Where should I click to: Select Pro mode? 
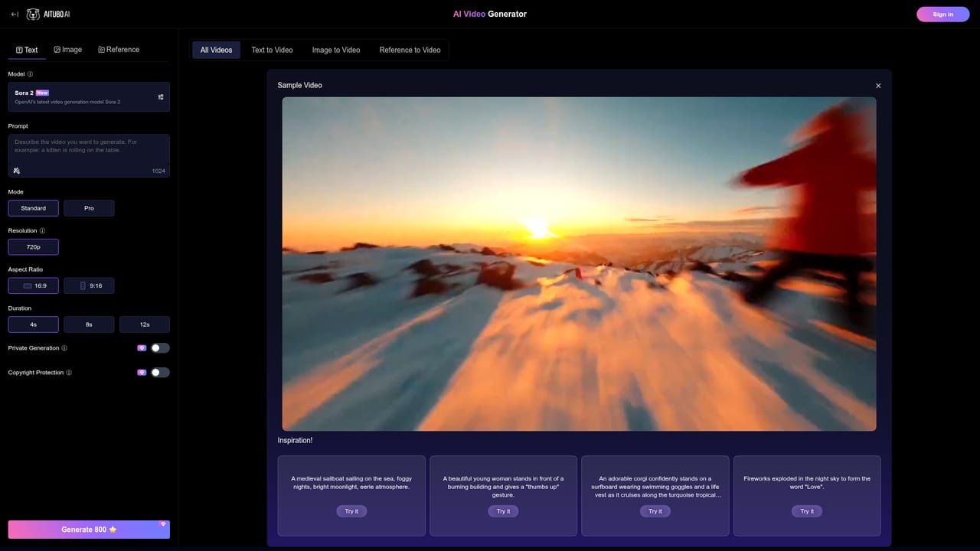coord(89,208)
